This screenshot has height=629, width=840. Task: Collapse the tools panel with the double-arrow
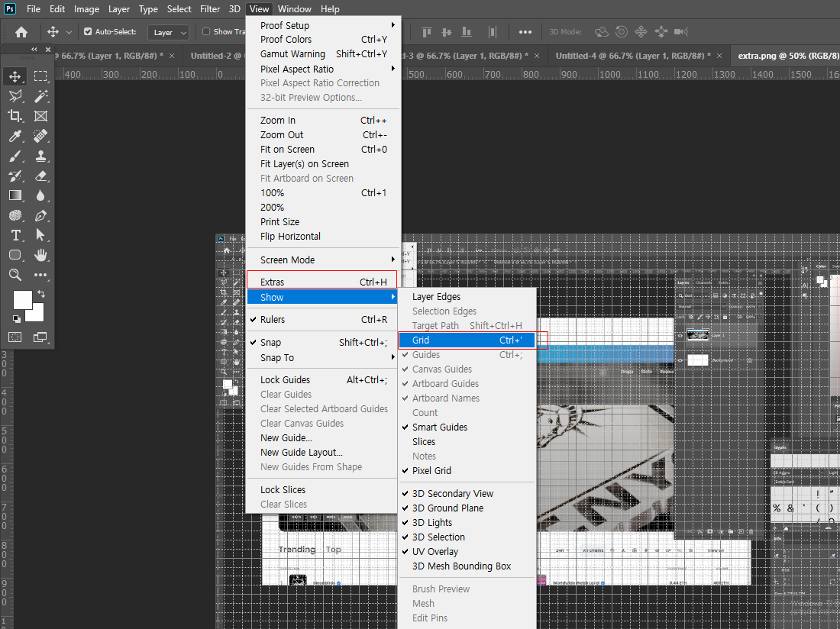click(34, 50)
